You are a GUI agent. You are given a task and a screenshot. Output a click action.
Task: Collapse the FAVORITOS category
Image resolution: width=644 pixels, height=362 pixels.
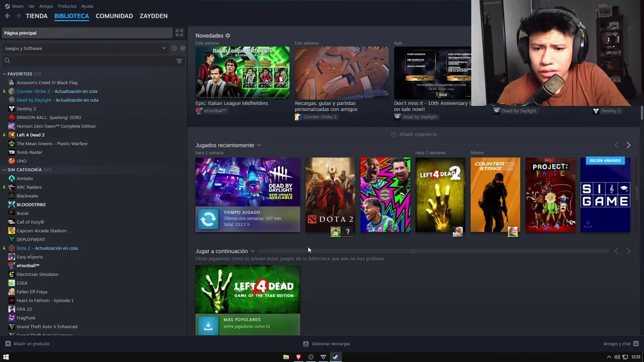[x=5, y=74]
